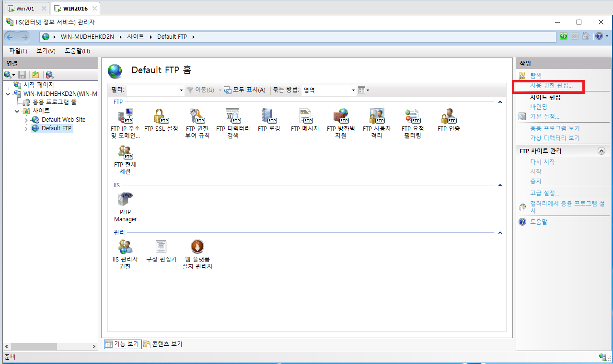Click the delete connection icon in 연결 toolbar
The image size is (613, 364).
pos(49,75)
